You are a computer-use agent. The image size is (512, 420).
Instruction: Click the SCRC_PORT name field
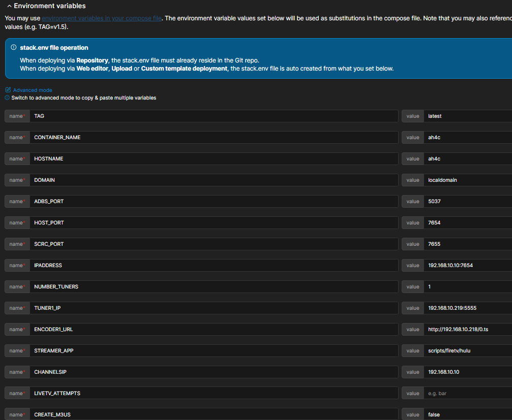pyautogui.click(x=214, y=244)
